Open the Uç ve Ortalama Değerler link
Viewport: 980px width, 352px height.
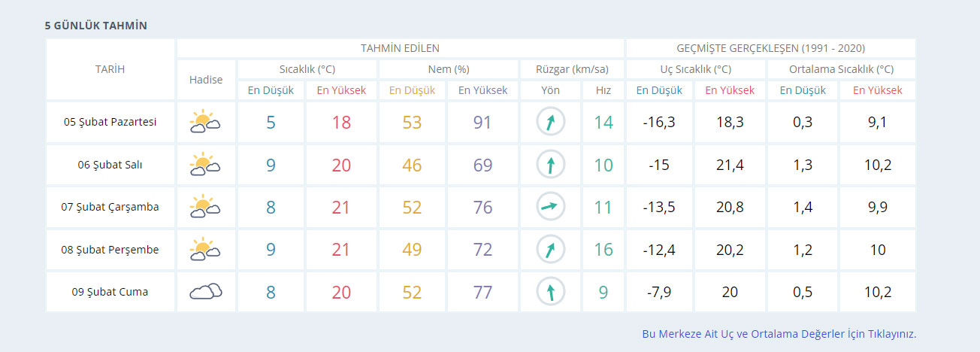pyautogui.click(x=779, y=334)
